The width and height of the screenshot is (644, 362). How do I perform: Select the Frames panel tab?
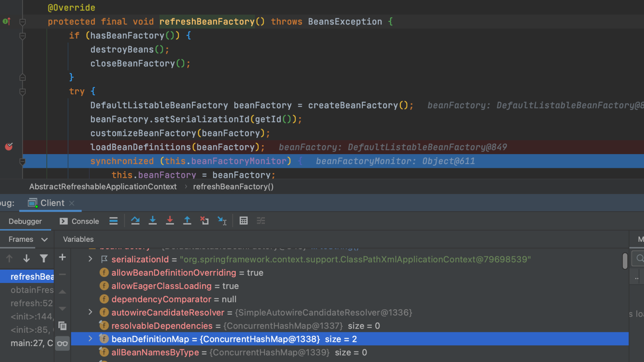21,239
